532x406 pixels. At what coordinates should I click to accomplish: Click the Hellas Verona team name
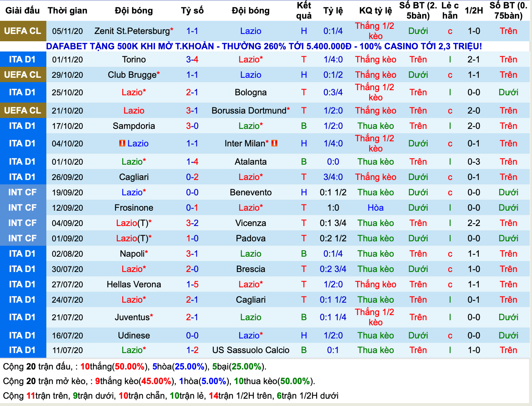(x=134, y=284)
